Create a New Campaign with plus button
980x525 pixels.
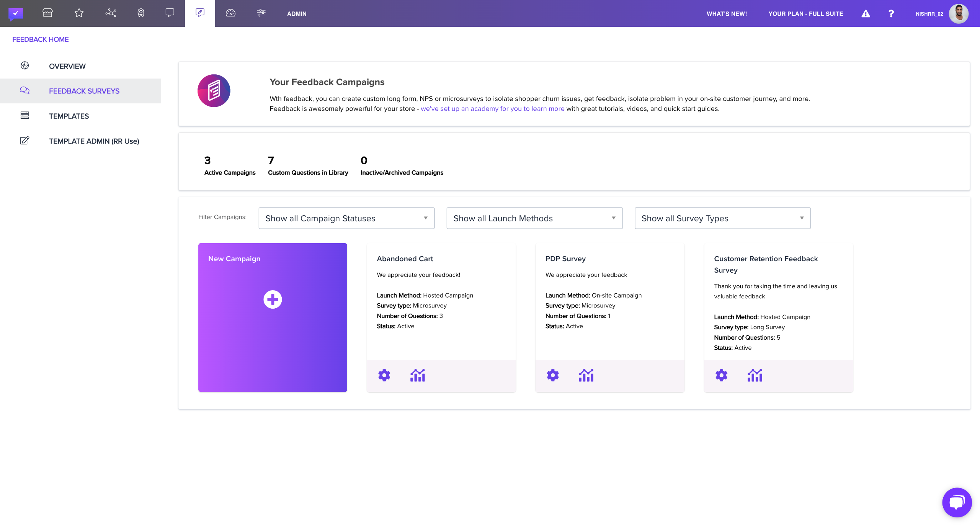[273, 299]
